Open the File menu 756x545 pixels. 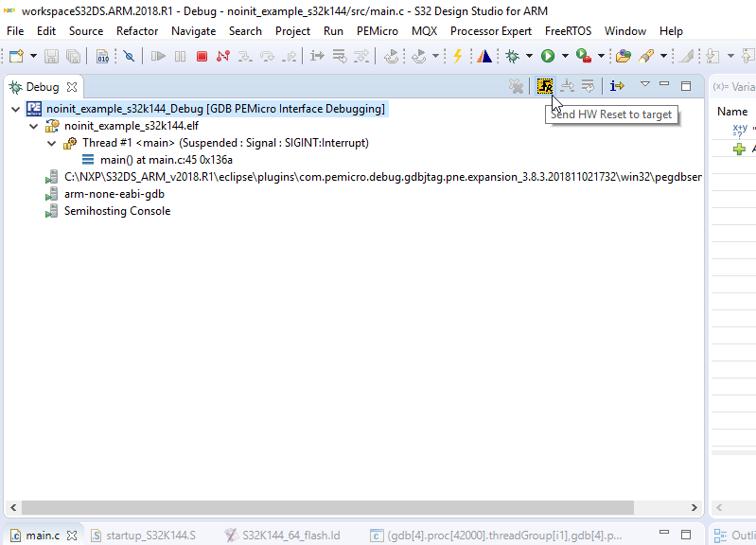(15, 31)
